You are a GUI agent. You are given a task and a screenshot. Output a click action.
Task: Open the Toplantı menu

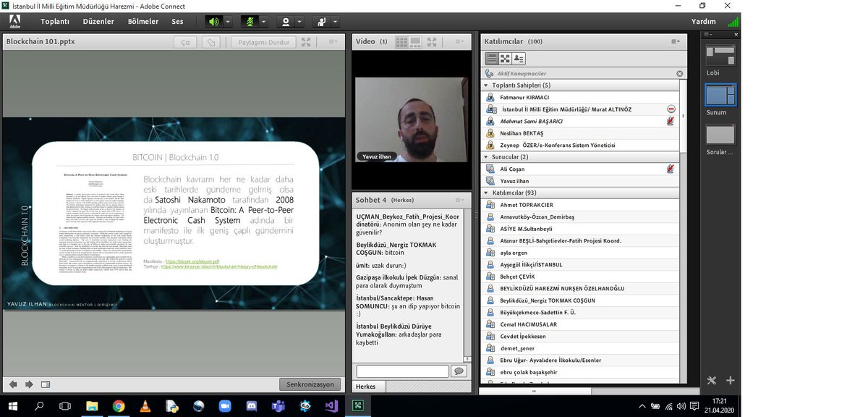click(x=55, y=22)
